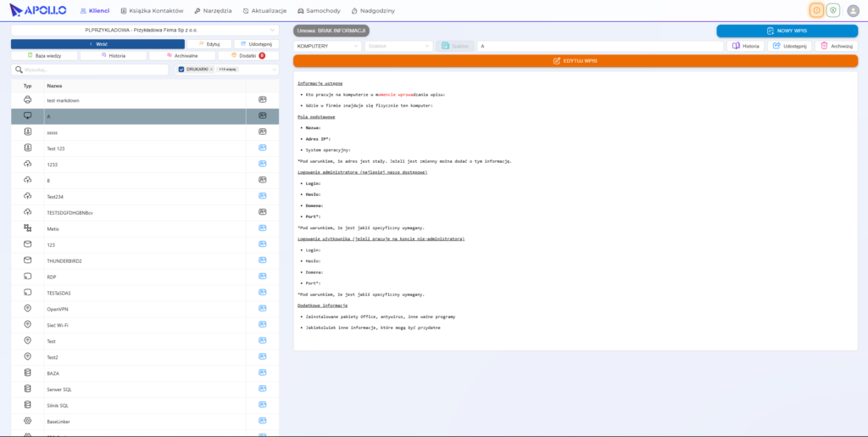Open the Szablon template dropdown
This screenshot has height=437, width=868.
click(x=398, y=46)
